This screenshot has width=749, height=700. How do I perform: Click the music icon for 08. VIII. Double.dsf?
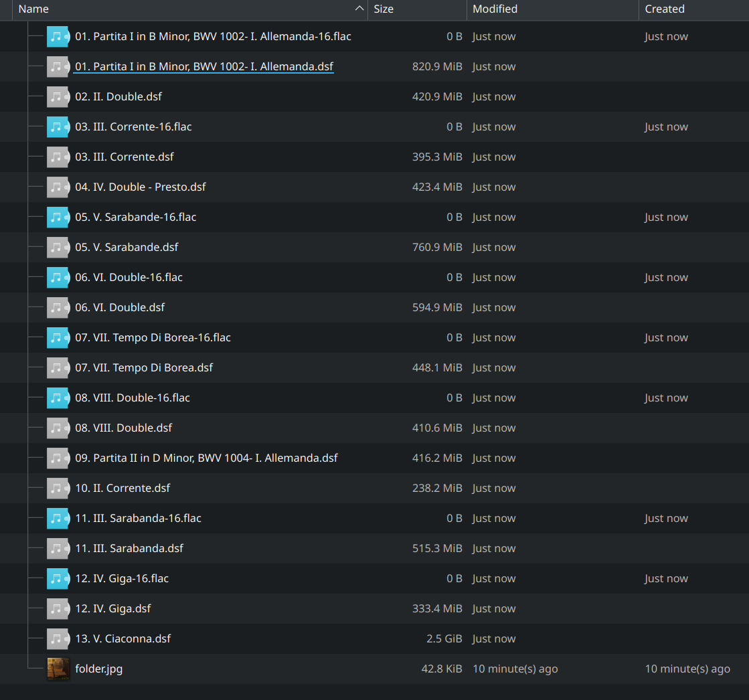click(58, 428)
